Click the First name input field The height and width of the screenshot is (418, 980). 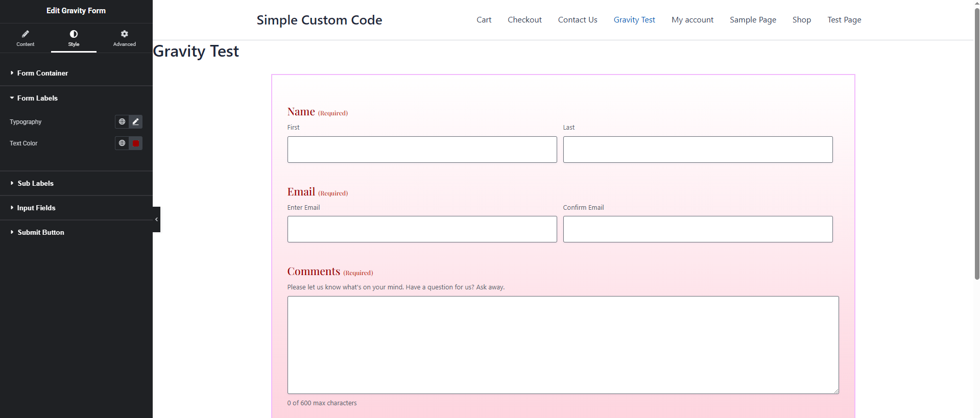pyautogui.click(x=422, y=150)
